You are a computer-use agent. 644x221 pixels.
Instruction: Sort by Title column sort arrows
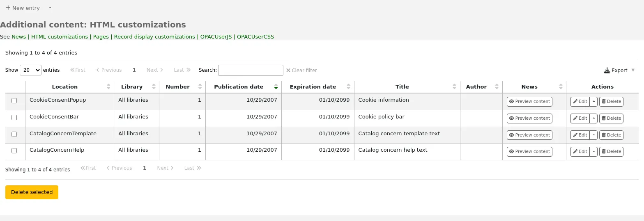click(x=454, y=87)
